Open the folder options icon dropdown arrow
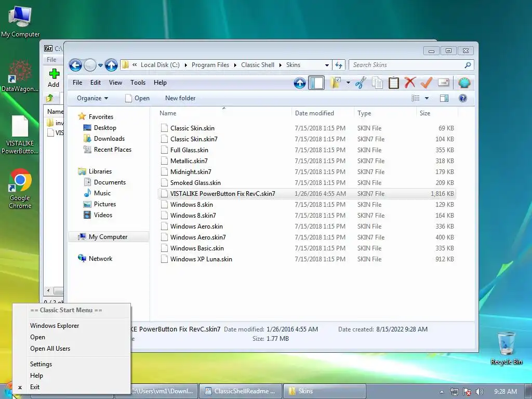 coord(348,83)
